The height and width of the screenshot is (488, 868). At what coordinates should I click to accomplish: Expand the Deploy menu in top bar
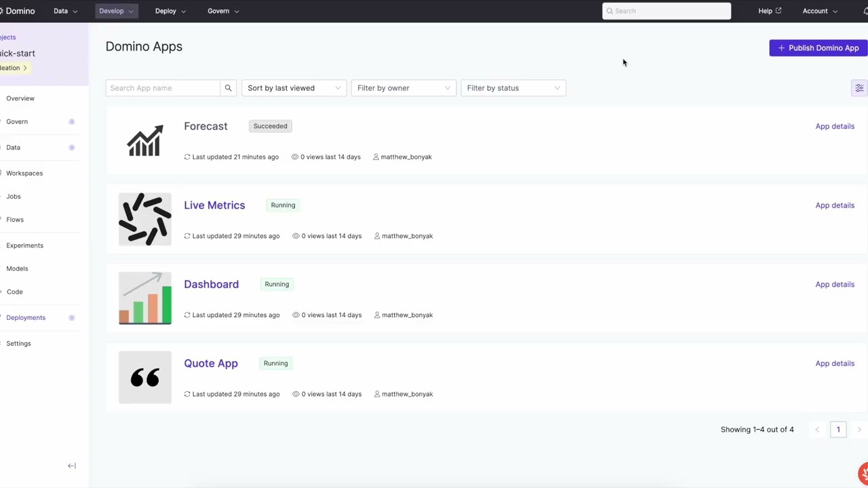(170, 11)
